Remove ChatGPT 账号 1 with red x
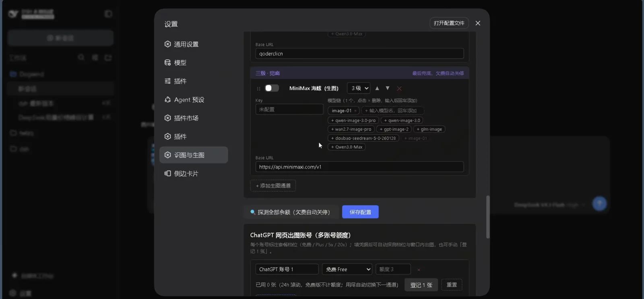This screenshot has width=644, height=299. (419, 270)
